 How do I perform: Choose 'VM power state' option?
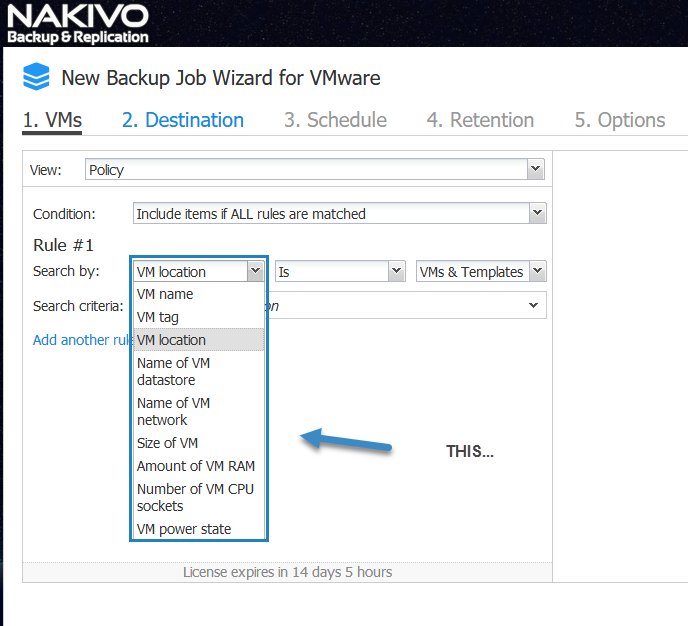point(199,529)
